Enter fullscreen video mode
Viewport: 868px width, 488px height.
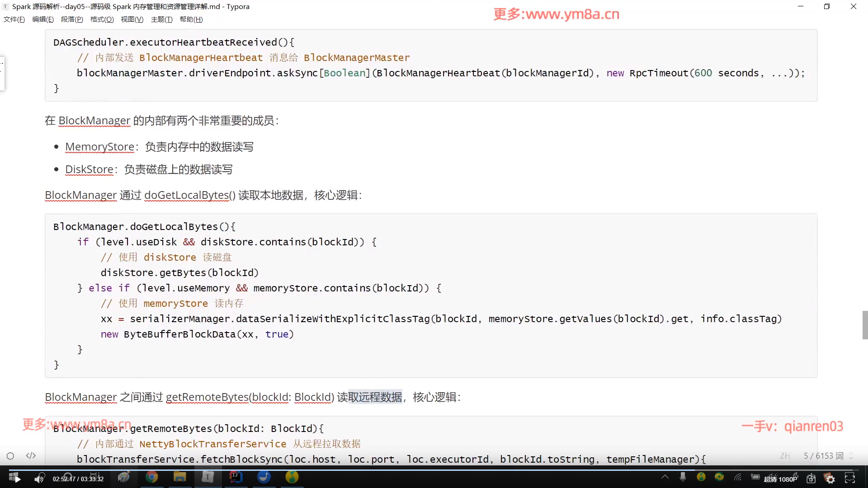tap(850, 479)
